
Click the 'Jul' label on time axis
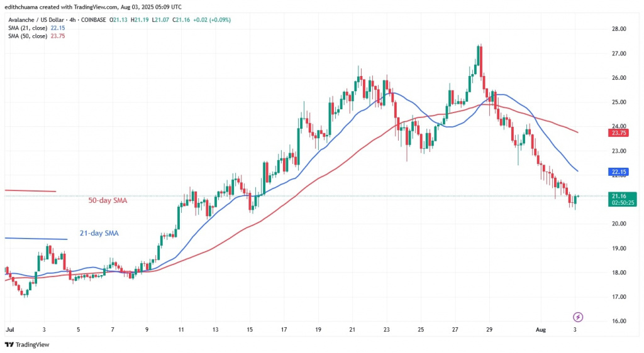pos(9,329)
